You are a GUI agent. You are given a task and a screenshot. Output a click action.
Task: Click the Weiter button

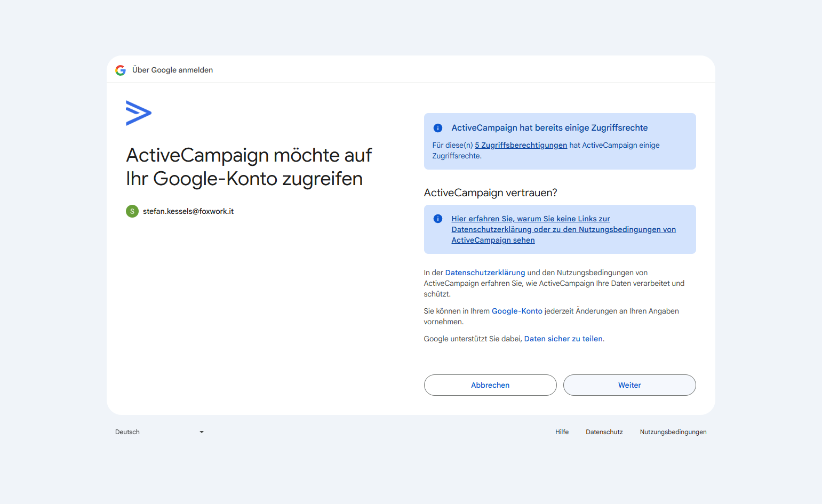[629, 385]
